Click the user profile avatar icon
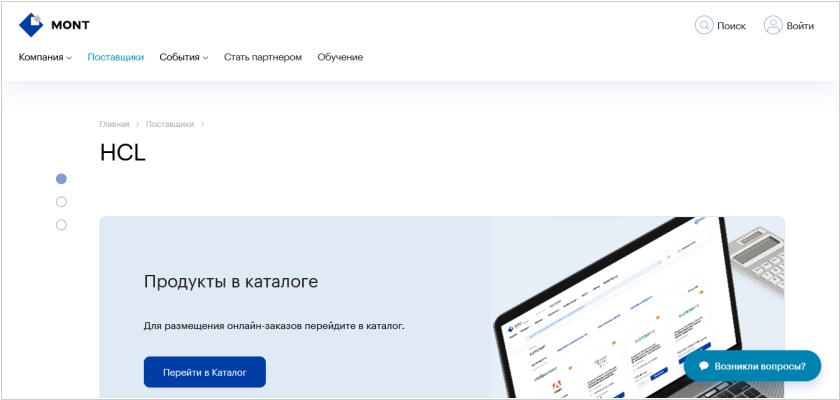The image size is (840, 400). pyautogui.click(x=773, y=25)
